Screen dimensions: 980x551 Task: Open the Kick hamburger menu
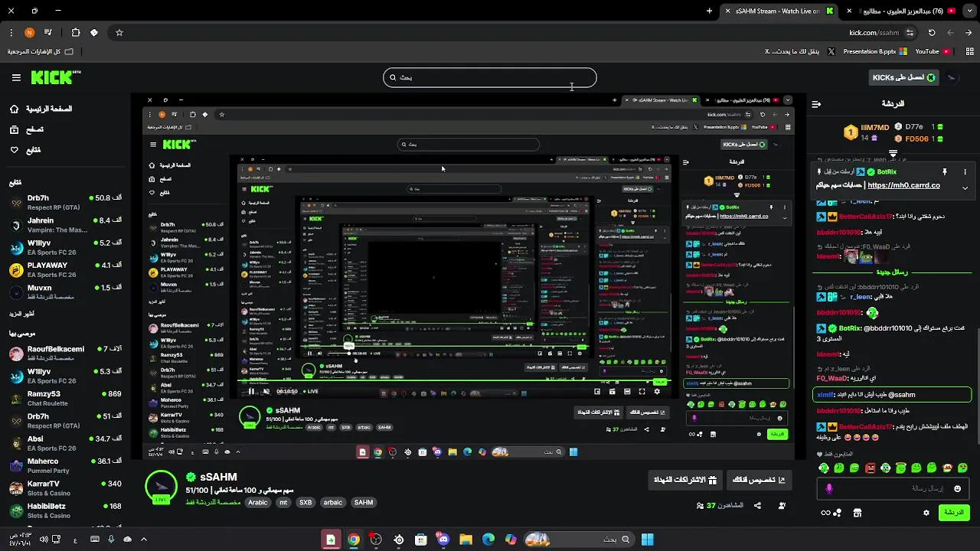point(16,77)
